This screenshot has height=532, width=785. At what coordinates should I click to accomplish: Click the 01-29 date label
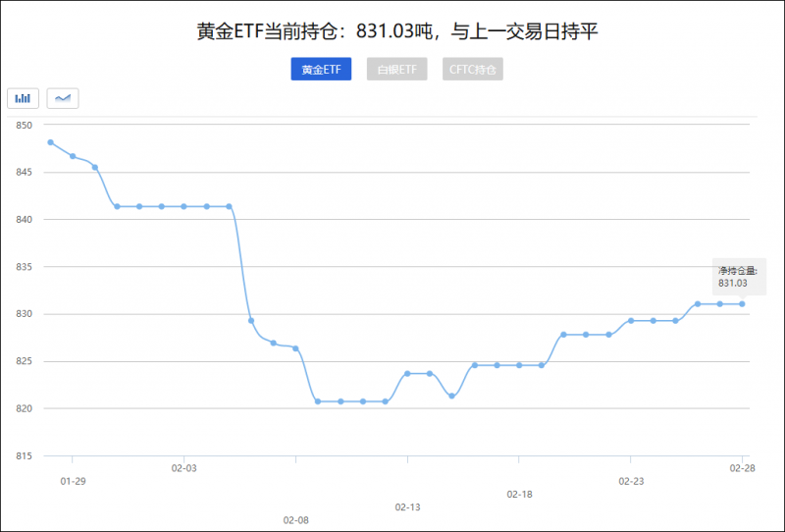(x=73, y=481)
